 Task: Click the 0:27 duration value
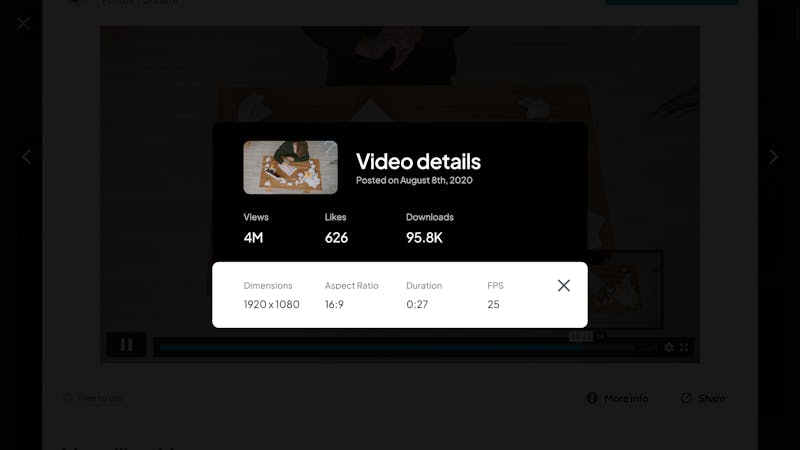[417, 305]
